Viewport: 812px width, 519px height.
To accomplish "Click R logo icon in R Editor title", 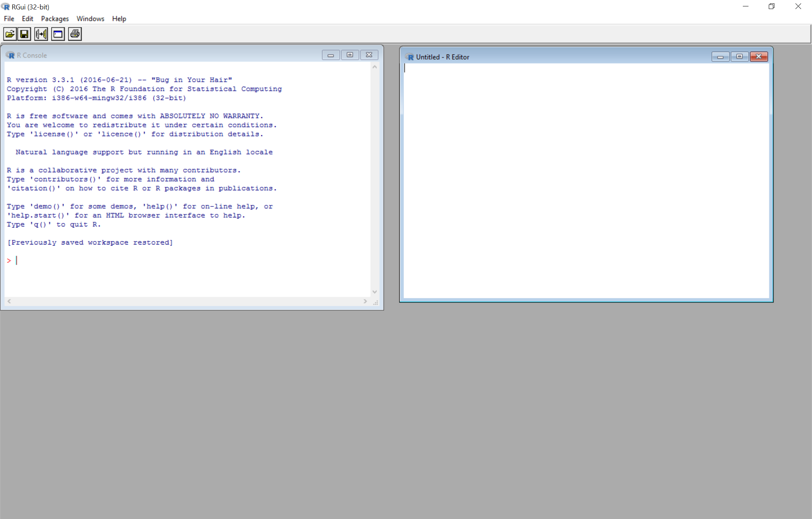I will point(409,57).
